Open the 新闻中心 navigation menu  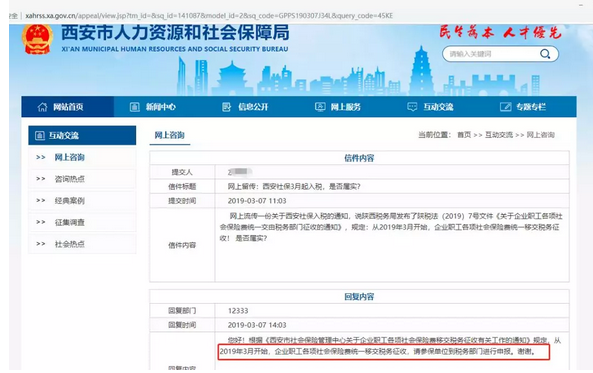(x=161, y=107)
